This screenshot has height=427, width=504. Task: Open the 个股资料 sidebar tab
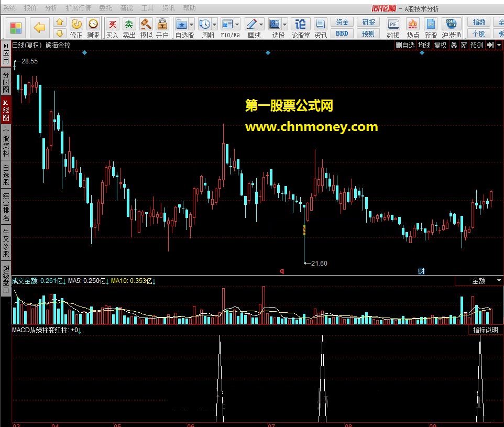(x=6, y=142)
